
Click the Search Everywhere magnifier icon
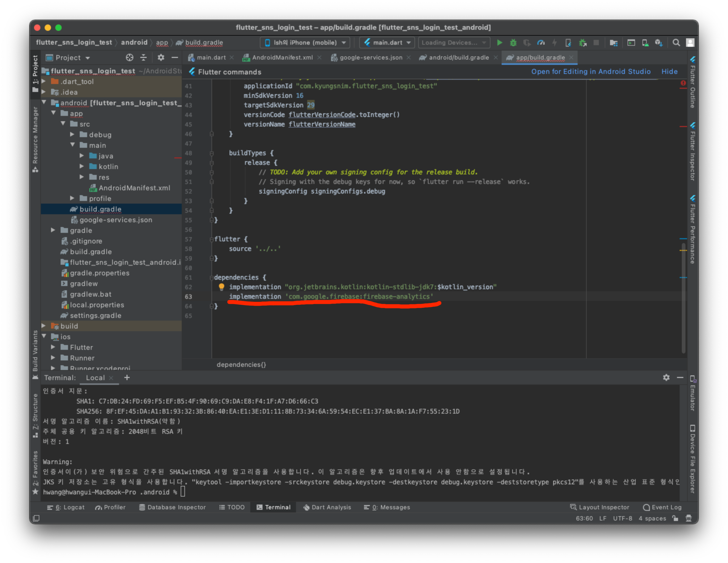point(676,43)
